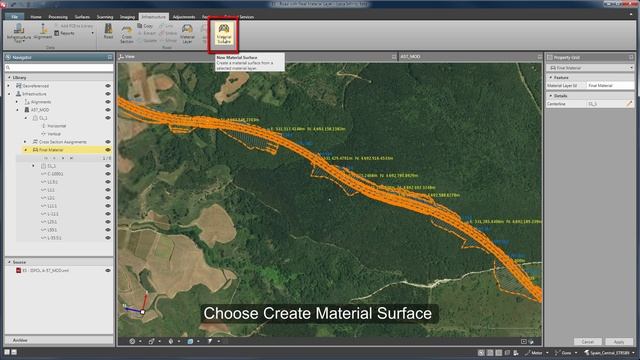
Task: Collapse the A57_MOD tree node
Action: point(17,110)
